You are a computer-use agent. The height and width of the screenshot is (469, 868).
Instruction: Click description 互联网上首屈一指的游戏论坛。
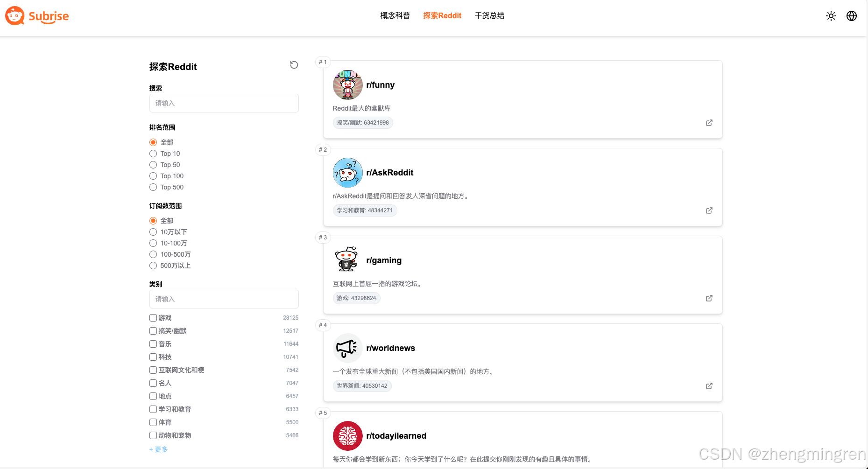click(x=378, y=284)
